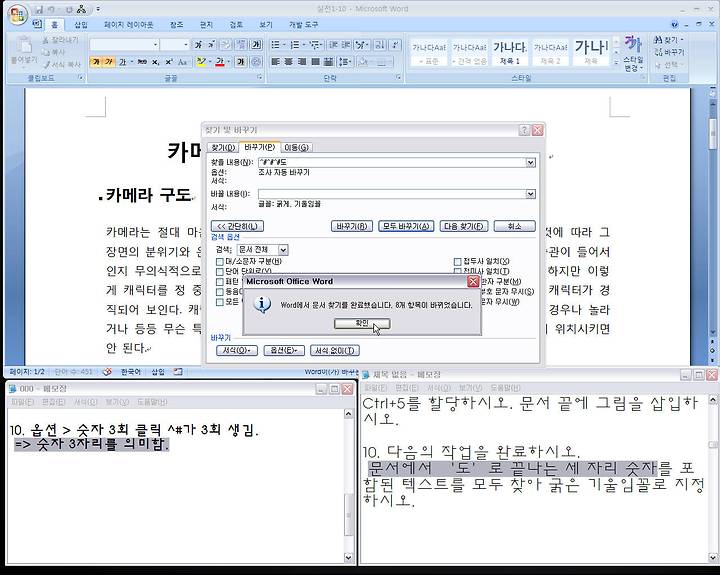Switch to Go To tab in dialog

pos(296,147)
